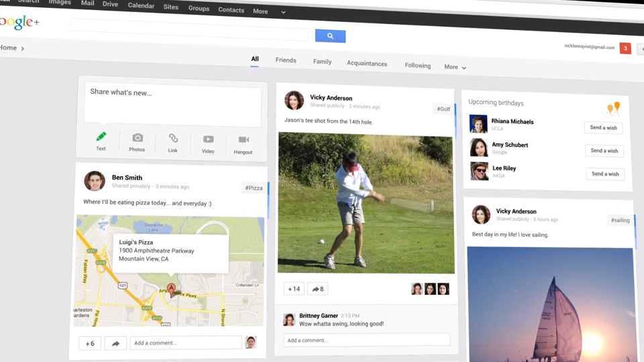This screenshot has height=362, width=644.
Task: Open Images in the top bar
Action: (60, 2)
